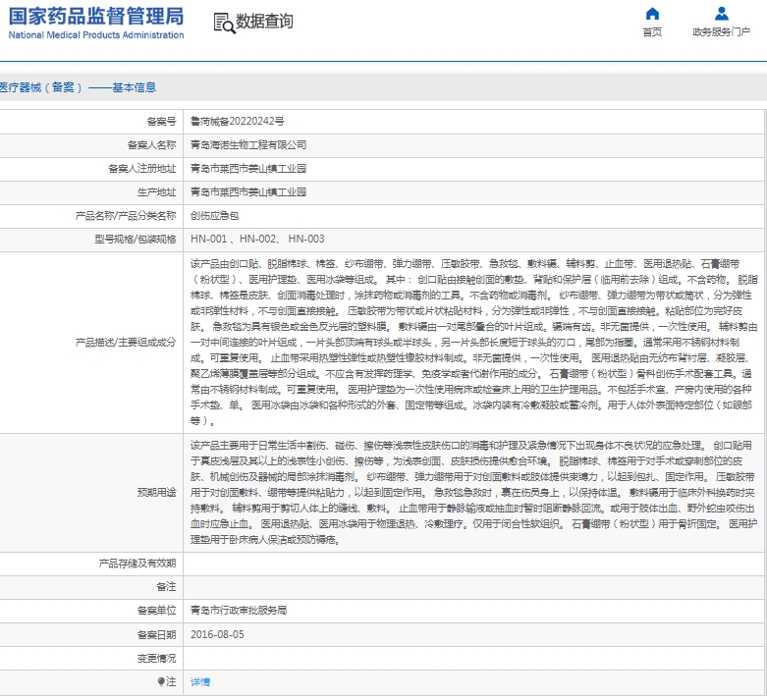Image resolution: width=767 pixels, height=700 pixels.
Task: Click the product name 创伤应急包
Action: (215, 215)
